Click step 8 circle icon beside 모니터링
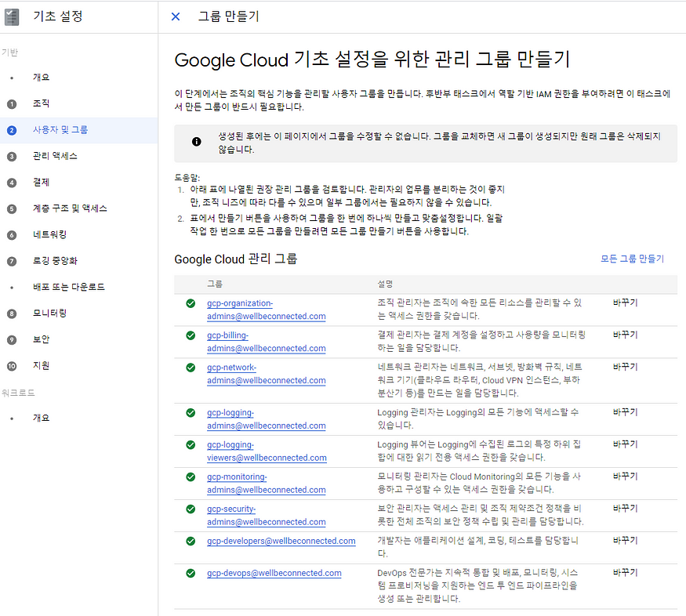 coord(12,314)
